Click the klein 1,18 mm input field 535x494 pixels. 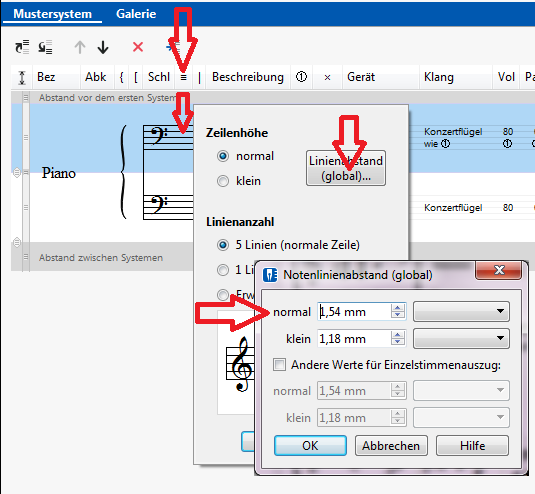pos(355,338)
